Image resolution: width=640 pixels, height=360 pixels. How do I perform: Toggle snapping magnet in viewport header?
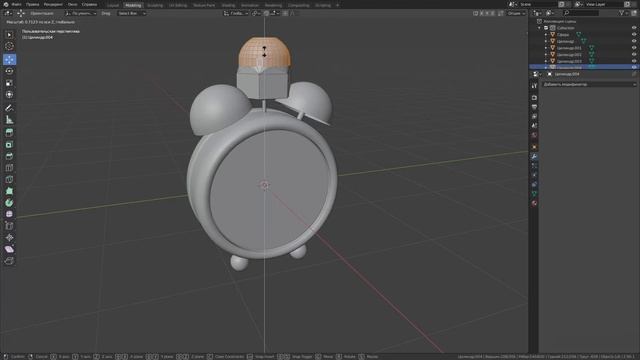pyautogui.click(x=267, y=13)
